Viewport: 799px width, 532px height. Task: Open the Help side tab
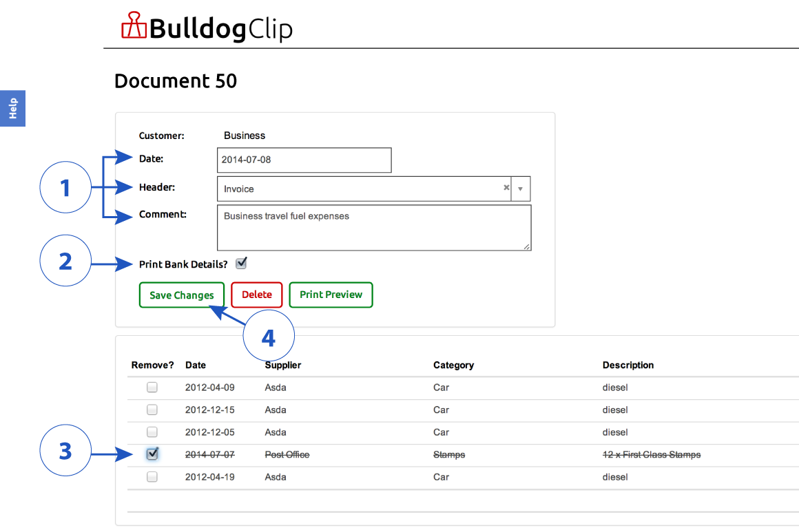tap(12, 109)
